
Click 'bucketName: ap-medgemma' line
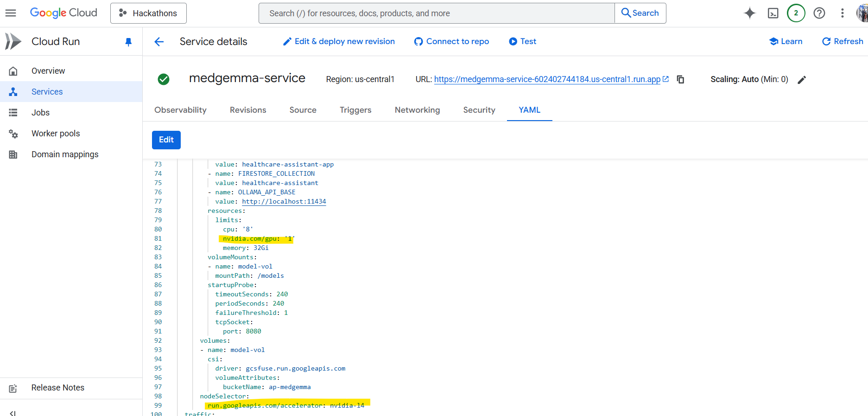tap(266, 387)
